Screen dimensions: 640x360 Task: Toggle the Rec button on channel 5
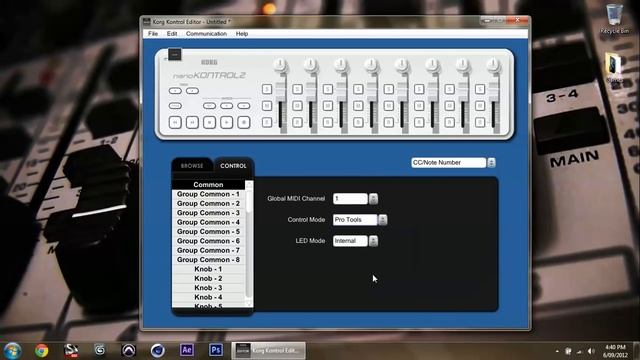[389, 122]
